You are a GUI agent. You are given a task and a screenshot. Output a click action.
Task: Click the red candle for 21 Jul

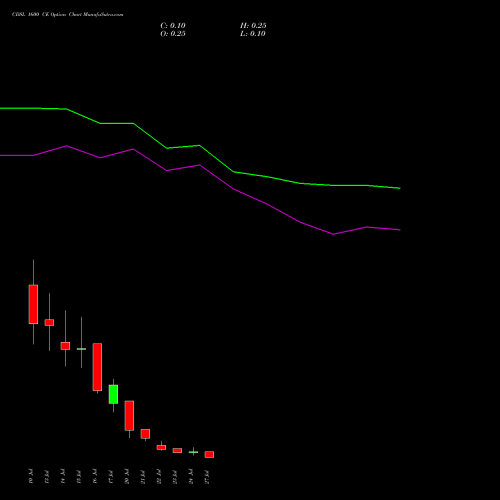tap(145, 434)
